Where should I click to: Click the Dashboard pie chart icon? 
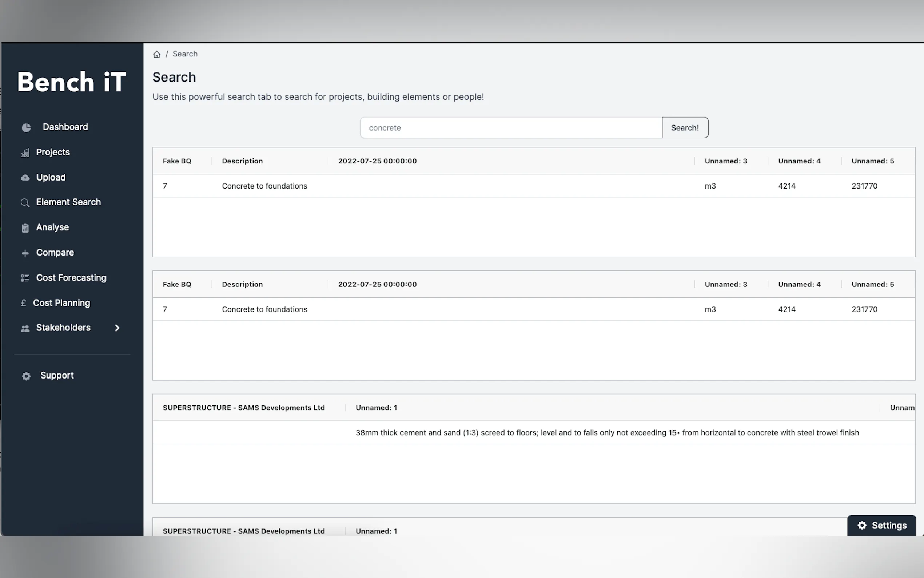point(26,127)
